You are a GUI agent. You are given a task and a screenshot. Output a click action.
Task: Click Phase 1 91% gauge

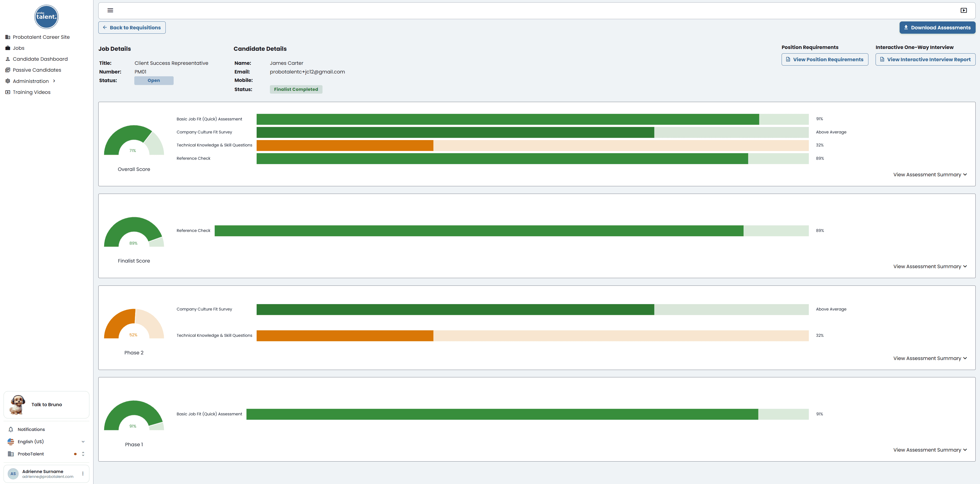pyautogui.click(x=134, y=415)
